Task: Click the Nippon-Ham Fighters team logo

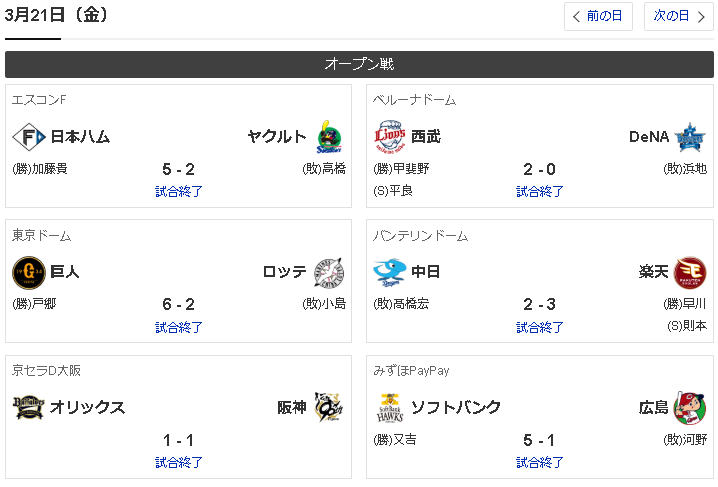Action: pos(28,136)
